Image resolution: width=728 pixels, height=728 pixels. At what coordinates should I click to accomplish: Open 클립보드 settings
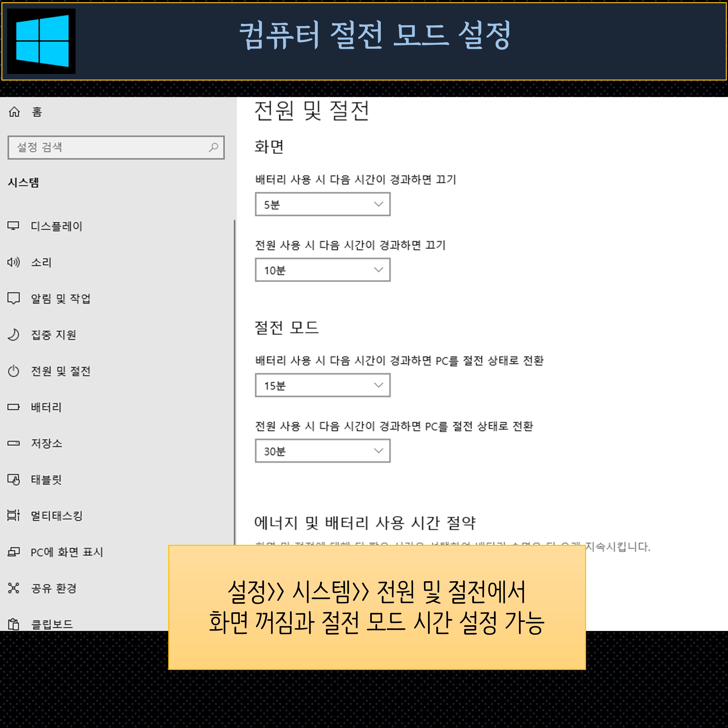52,624
